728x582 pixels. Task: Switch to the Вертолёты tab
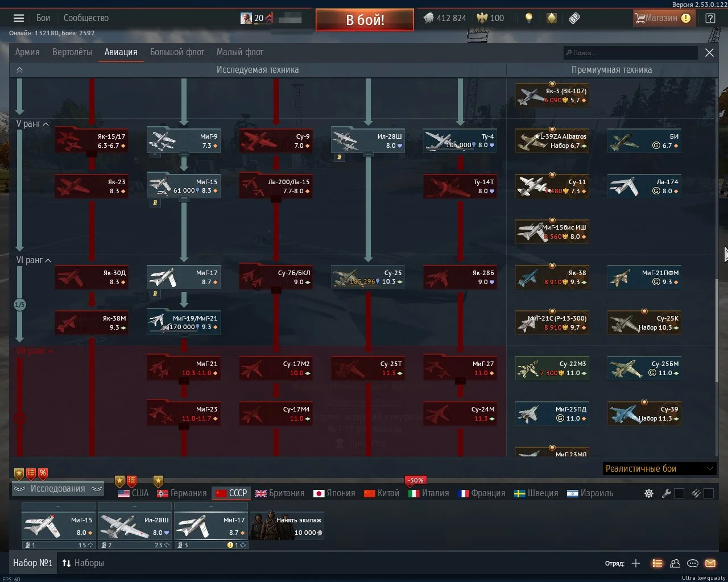point(72,52)
